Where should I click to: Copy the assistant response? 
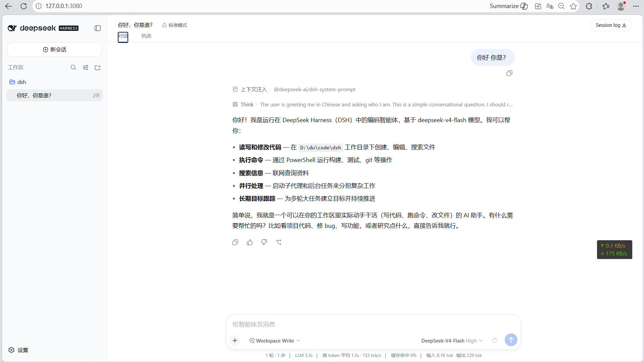(x=235, y=242)
